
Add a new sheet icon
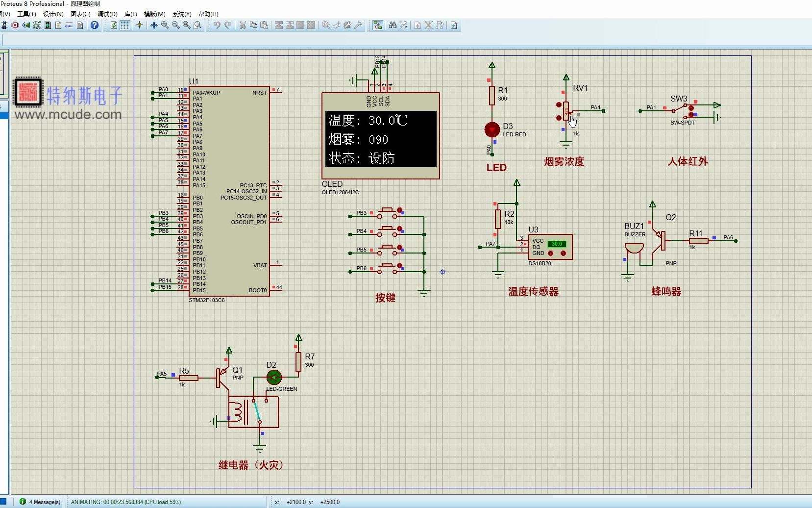[x=418, y=25]
